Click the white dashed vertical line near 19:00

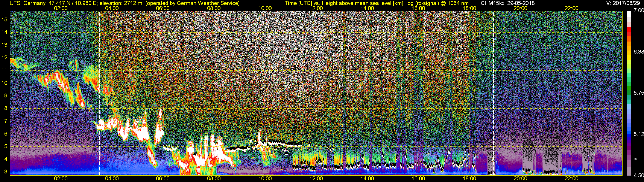coord(493,93)
